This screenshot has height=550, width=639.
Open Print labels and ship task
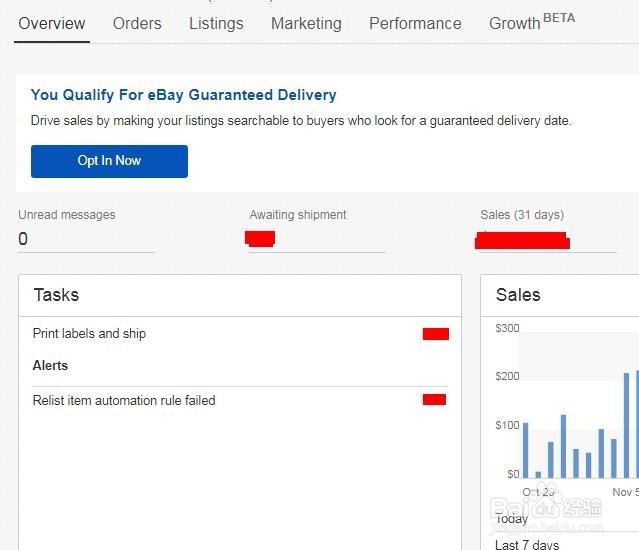coord(89,334)
